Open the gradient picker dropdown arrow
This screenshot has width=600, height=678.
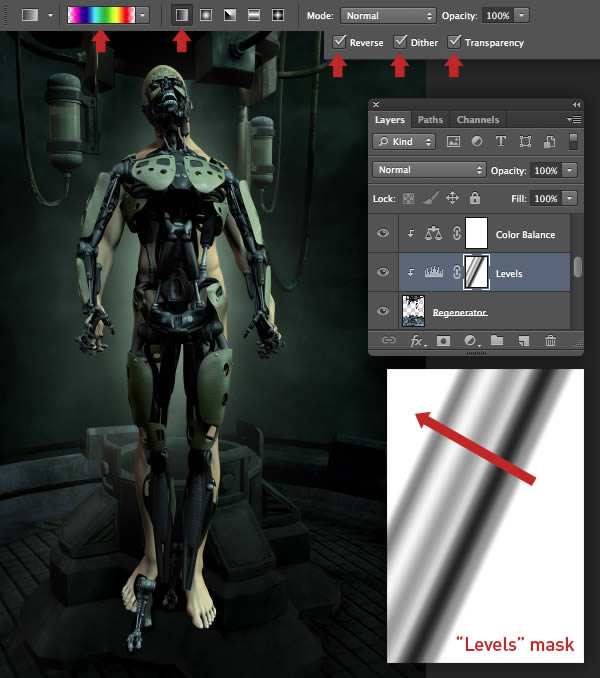[x=142, y=16]
